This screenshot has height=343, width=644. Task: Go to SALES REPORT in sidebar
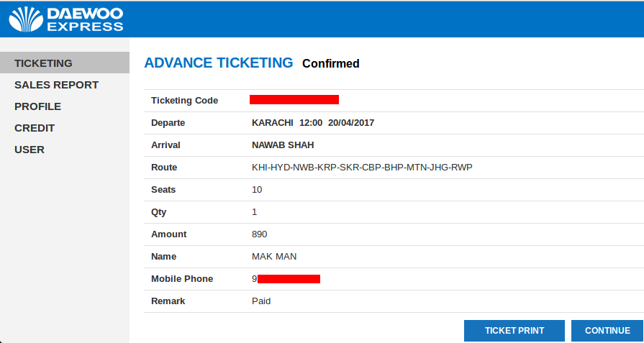pyautogui.click(x=56, y=85)
